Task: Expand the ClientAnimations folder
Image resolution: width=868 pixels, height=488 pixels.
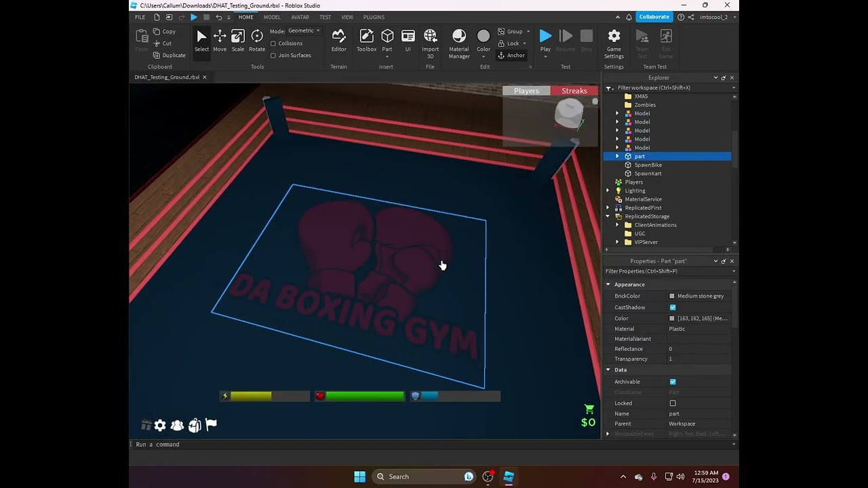Action: 617,225
